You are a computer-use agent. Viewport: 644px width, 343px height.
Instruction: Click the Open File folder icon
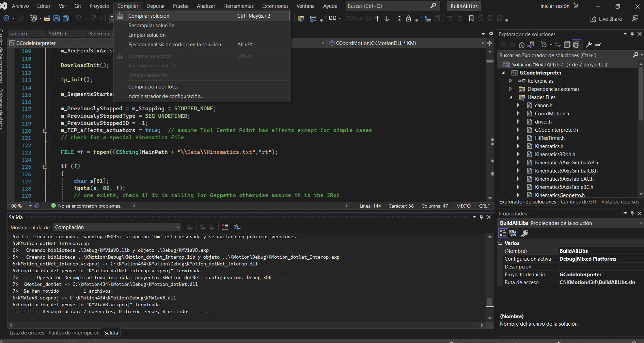[47, 19]
